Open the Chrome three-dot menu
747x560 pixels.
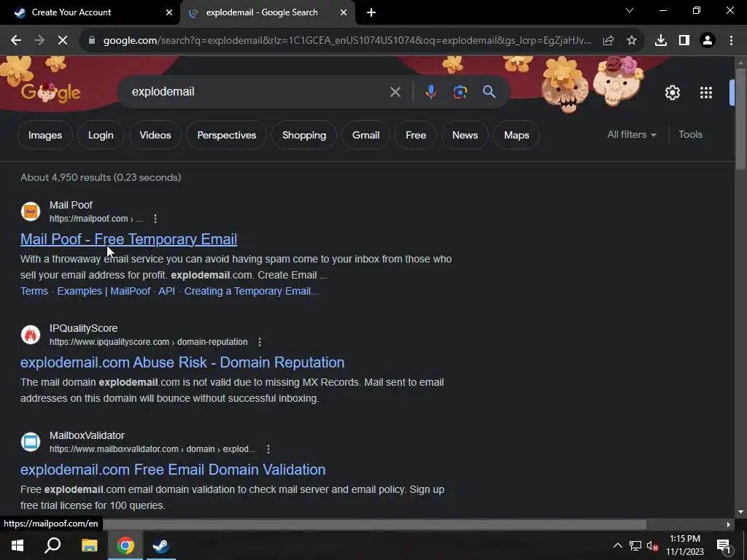[731, 41]
